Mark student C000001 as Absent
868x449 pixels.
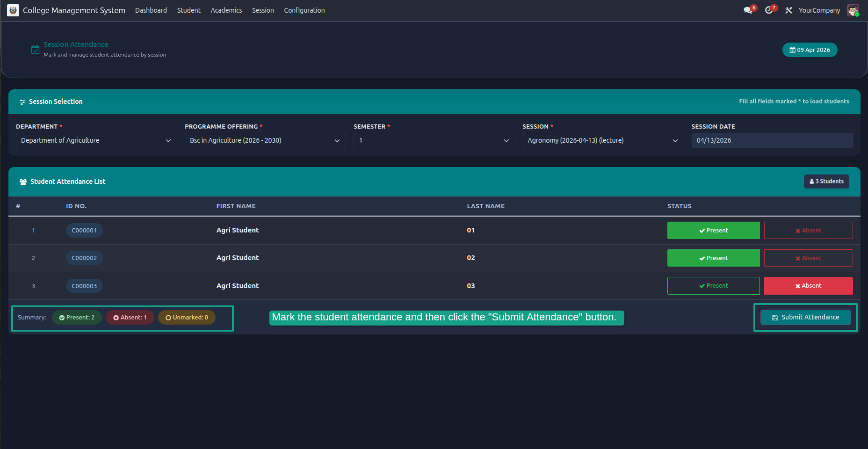(808, 231)
